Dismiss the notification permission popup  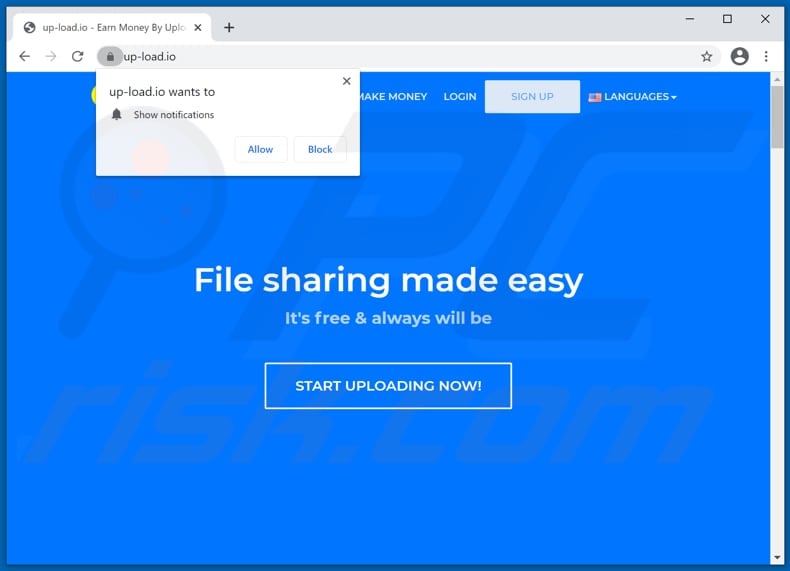[x=346, y=82]
